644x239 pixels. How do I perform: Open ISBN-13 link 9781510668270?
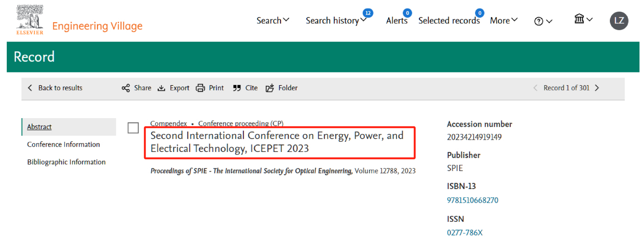472,200
